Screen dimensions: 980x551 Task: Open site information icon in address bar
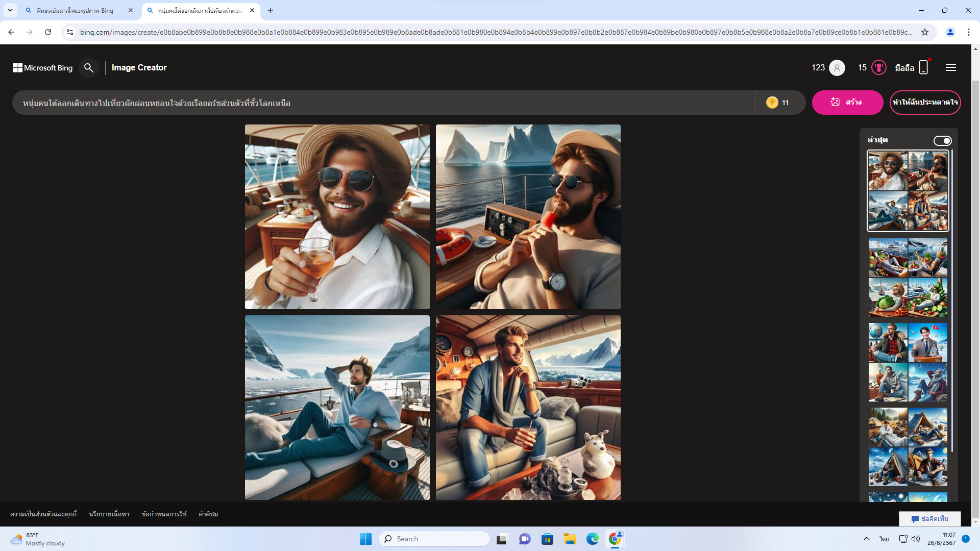[70, 32]
